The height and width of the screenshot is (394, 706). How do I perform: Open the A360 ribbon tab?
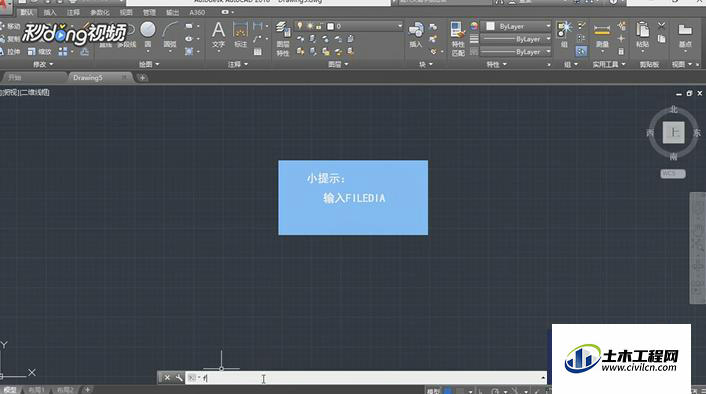pyautogui.click(x=197, y=12)
